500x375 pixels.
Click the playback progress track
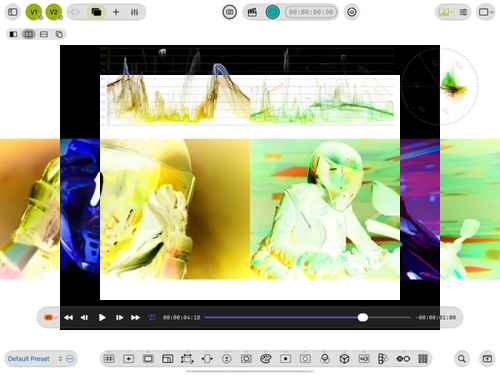click(308, 317)
